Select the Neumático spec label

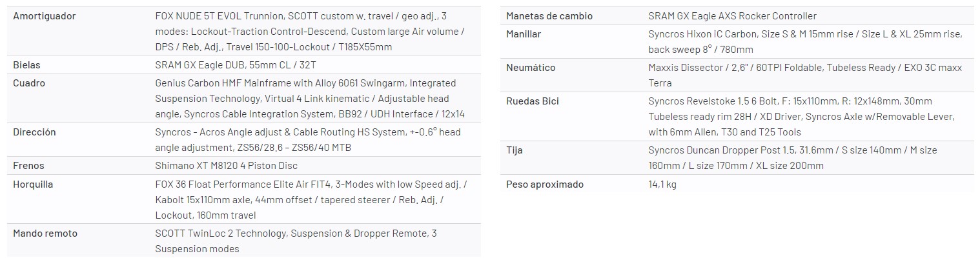point(531,68)
